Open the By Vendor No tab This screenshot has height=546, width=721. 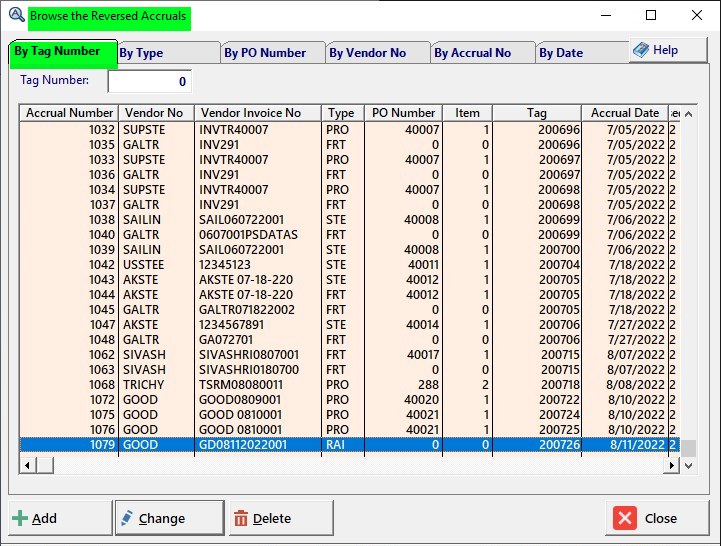coord(378,53)
